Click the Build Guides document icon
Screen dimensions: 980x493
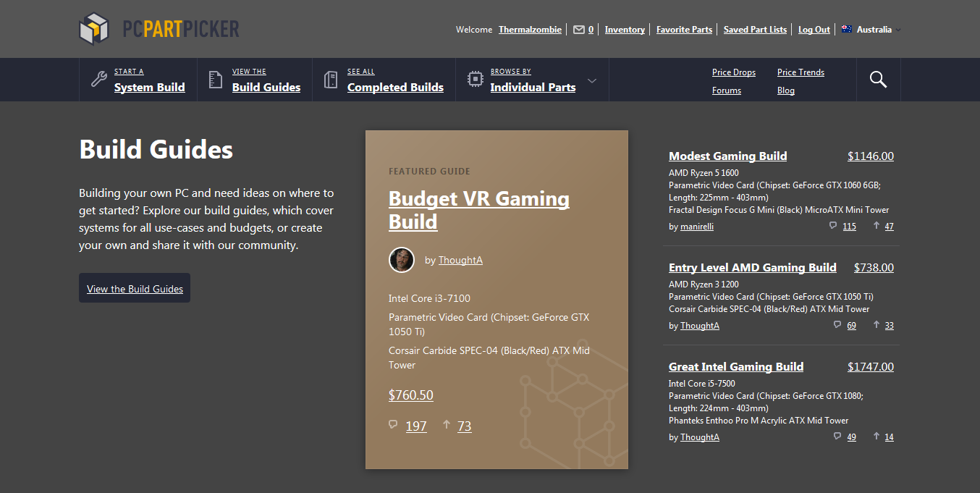coord(215,80)
